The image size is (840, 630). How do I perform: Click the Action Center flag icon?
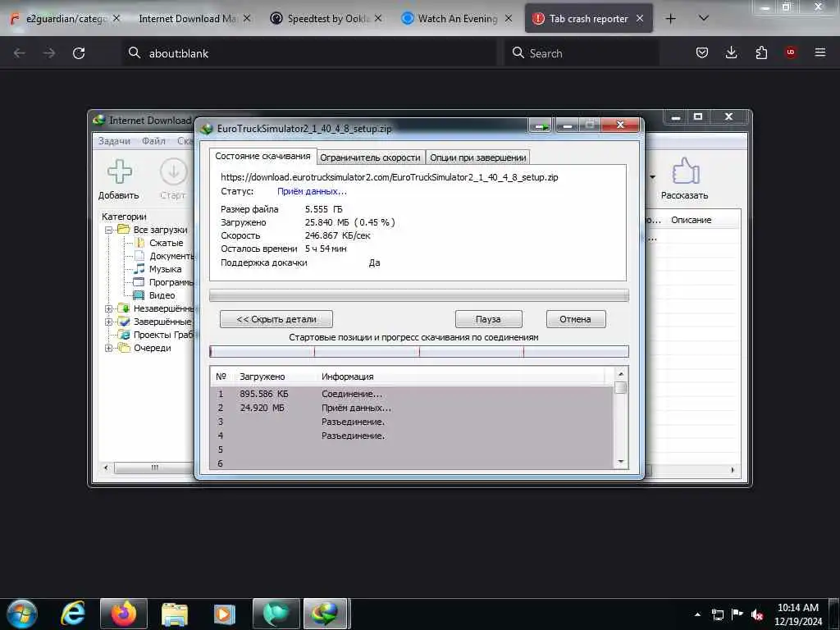pyautogui.click(x=737, y=614)
